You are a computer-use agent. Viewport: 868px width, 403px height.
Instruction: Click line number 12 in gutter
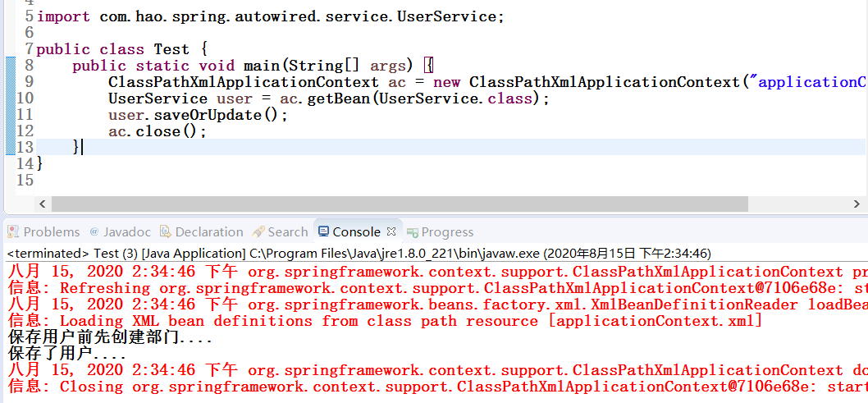(25, 132)
